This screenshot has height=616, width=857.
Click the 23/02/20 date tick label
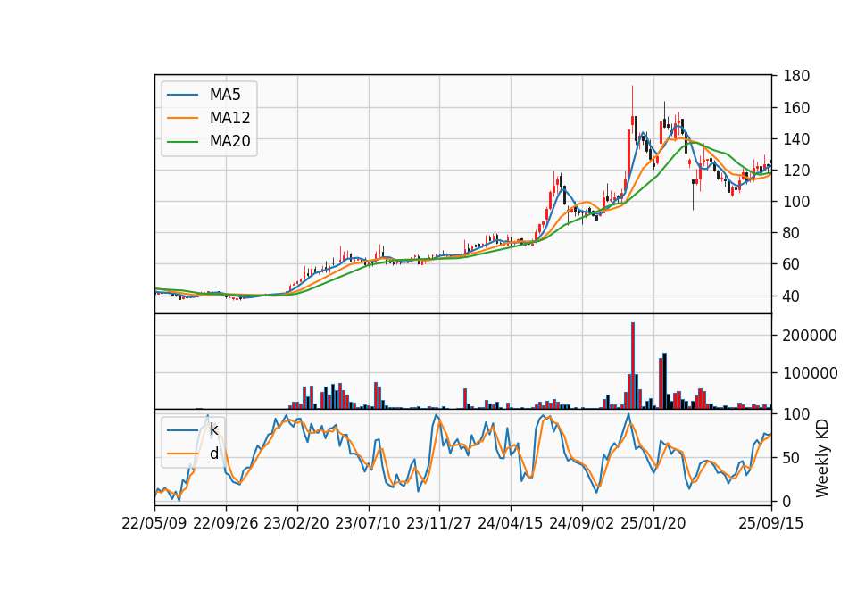coord(296,523)
